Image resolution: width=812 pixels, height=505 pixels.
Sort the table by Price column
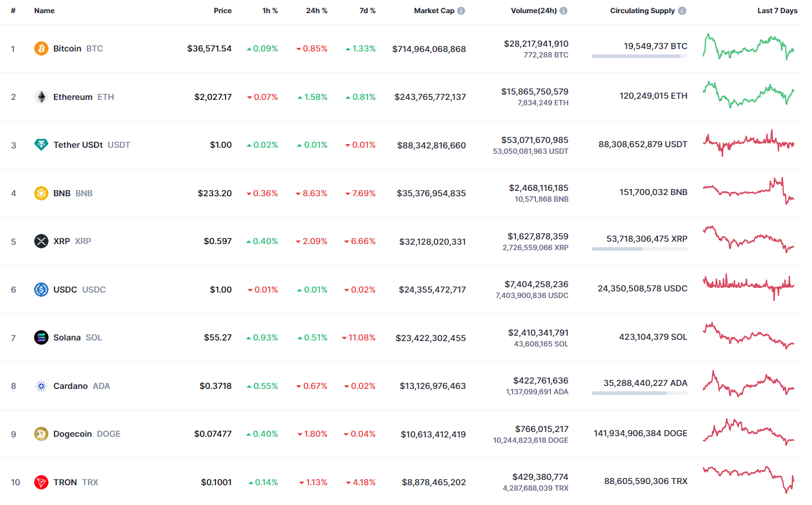[223, 11]
